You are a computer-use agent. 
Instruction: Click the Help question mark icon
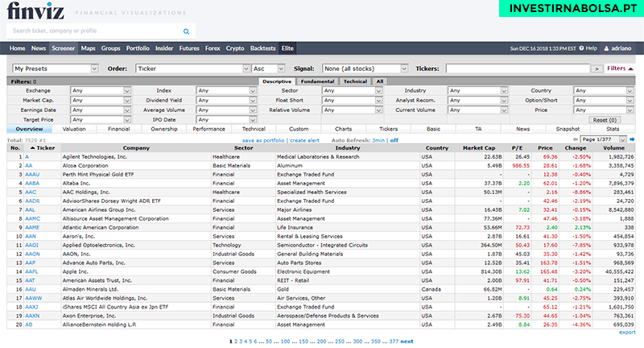click(581, 48)
